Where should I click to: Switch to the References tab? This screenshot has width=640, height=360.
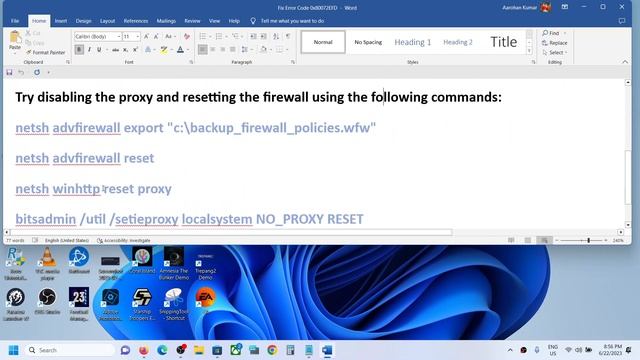[136, 21]
